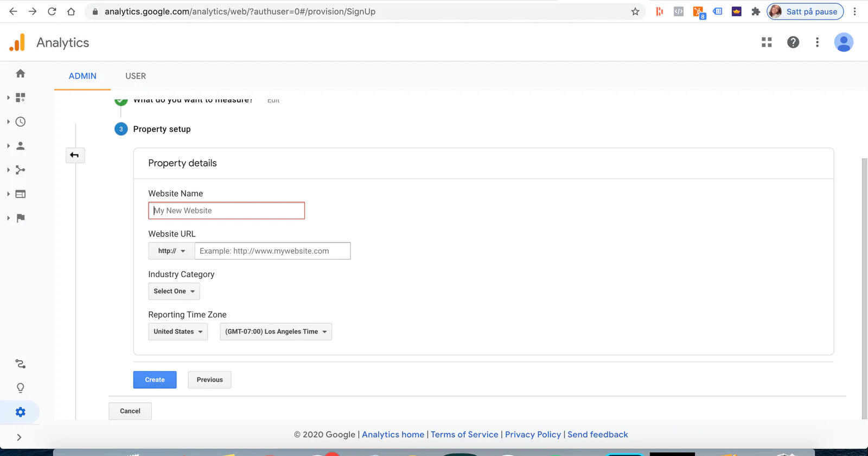
Task: Open the Analytics more options menu
Action: (x=818, y=42)
